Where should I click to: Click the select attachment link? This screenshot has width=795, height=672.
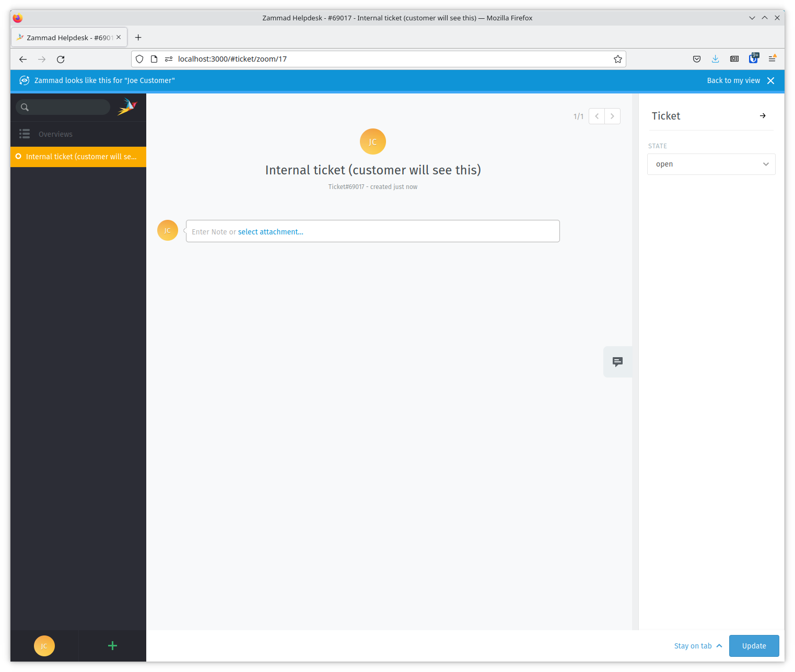271,231
